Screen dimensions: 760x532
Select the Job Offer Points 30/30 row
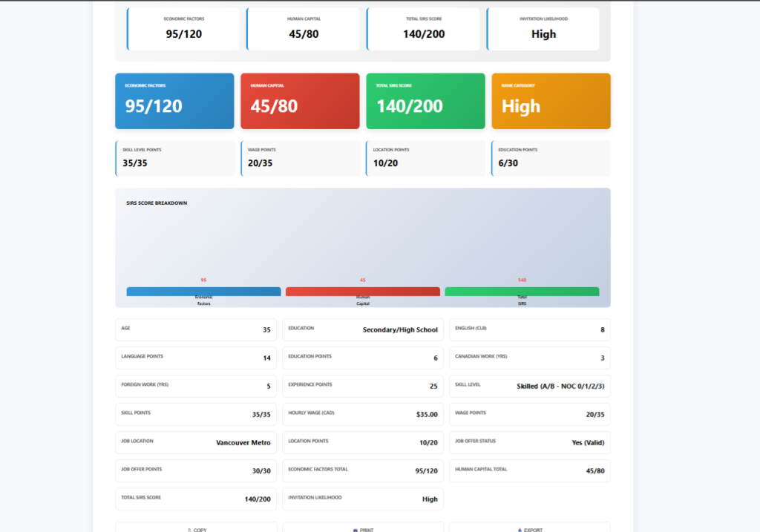(196, 470)
